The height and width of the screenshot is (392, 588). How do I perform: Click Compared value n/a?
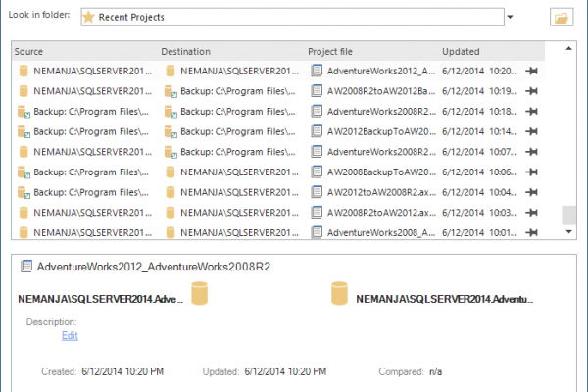(436, 371)
